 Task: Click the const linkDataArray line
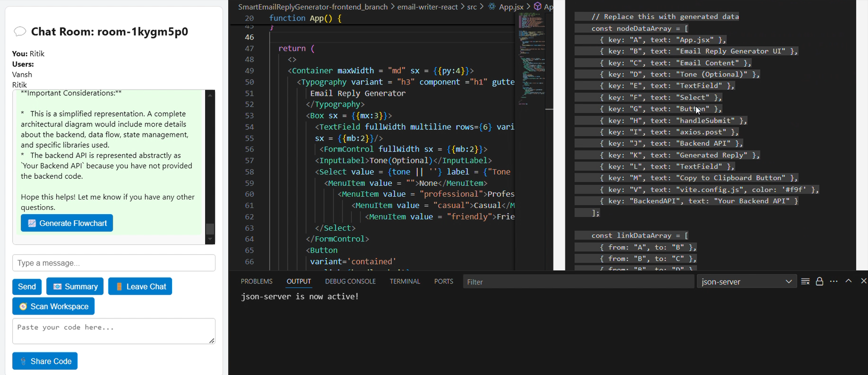coord(640,235)
